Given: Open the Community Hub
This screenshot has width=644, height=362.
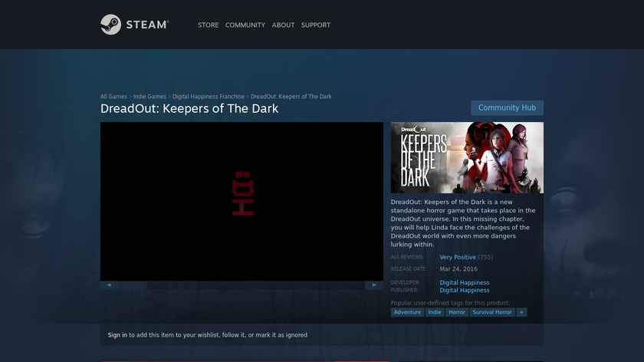Looking at the screenshot, I should coord(507,107).
